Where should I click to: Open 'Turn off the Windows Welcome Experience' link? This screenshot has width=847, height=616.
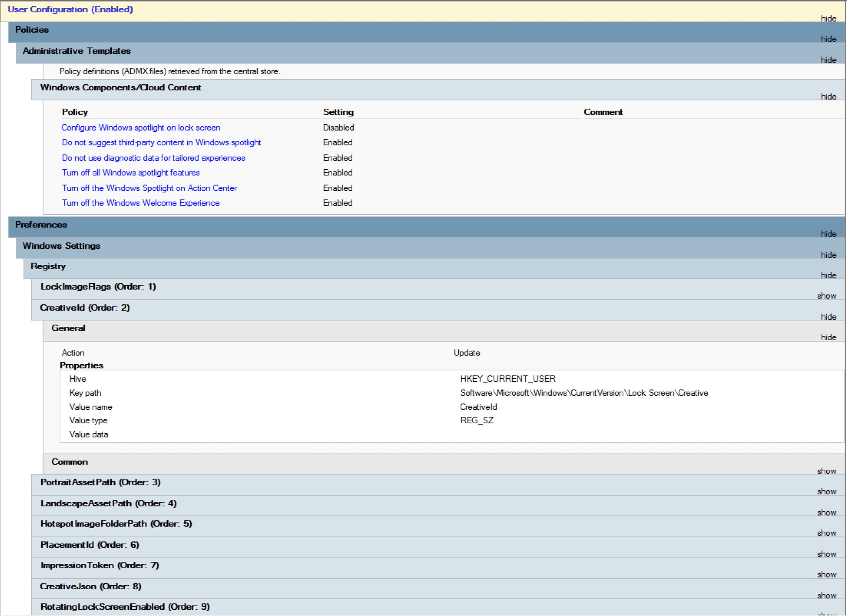tap(140, 203)
